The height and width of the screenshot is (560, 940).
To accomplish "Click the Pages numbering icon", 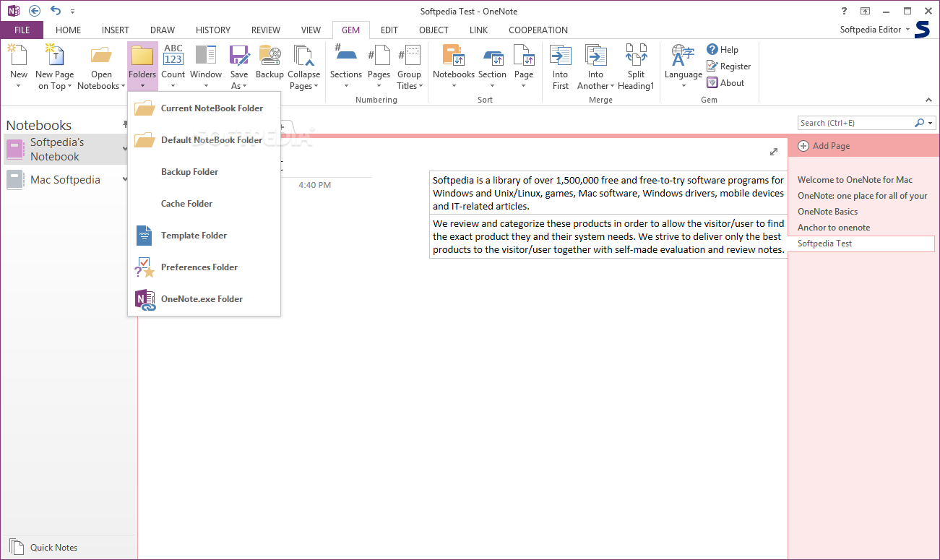I will (x=379, y=55).
